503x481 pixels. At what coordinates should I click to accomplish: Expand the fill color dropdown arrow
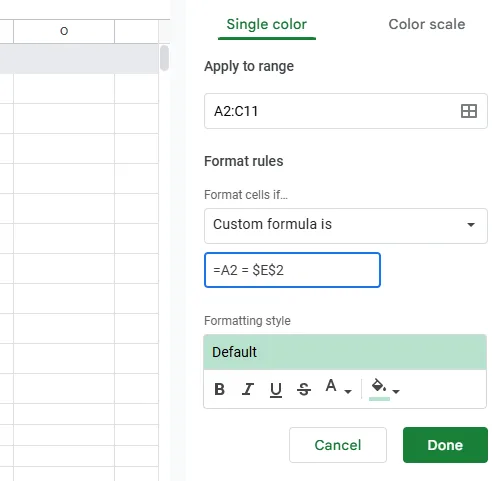click(x=396, y=391)
